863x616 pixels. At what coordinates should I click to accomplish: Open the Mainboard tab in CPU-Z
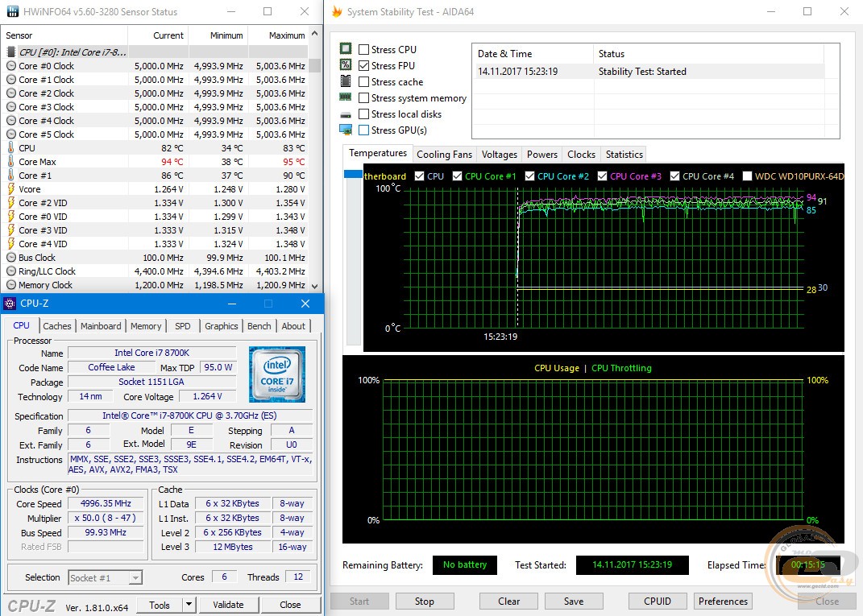click(101, 326)
